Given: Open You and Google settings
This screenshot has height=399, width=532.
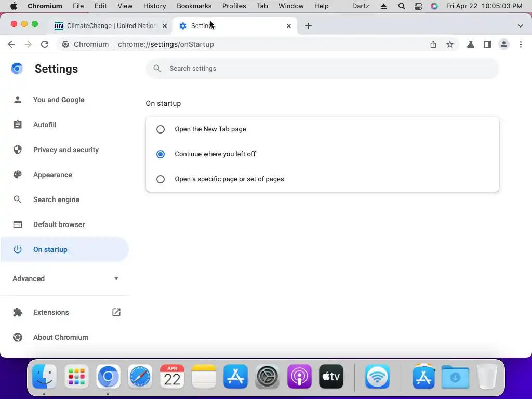Looking at the screenshot, I should coord(64,100).
